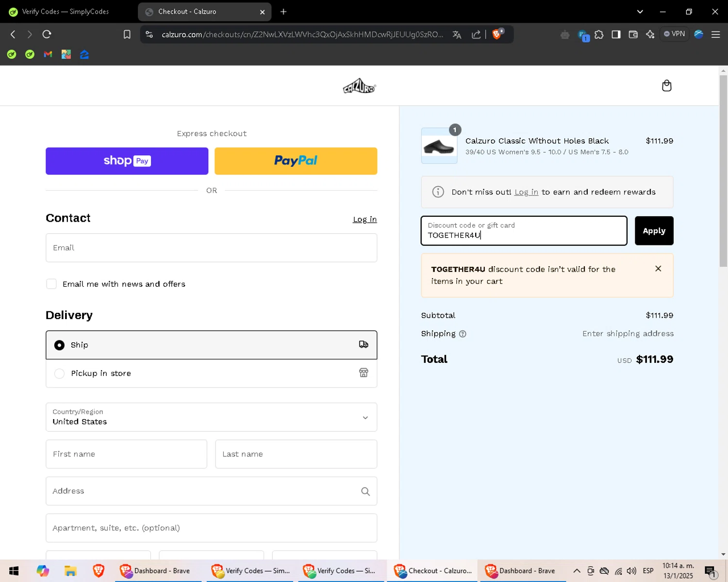The height and width of the screenshot is (582, 728).
Task: Close the Checkout - Calzuro tab
Action: tap(262, 12)
